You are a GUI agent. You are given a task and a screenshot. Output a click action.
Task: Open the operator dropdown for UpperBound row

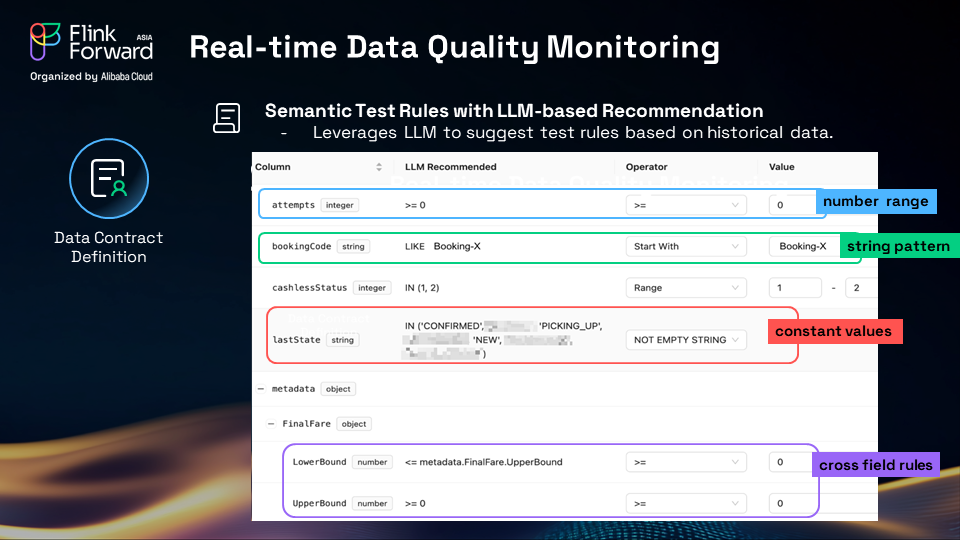(686, 503)
